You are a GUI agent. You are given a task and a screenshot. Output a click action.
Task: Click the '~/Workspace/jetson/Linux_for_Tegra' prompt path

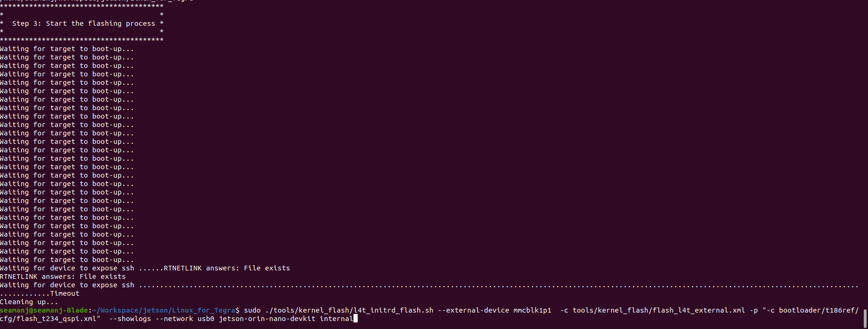click(164, 310)
